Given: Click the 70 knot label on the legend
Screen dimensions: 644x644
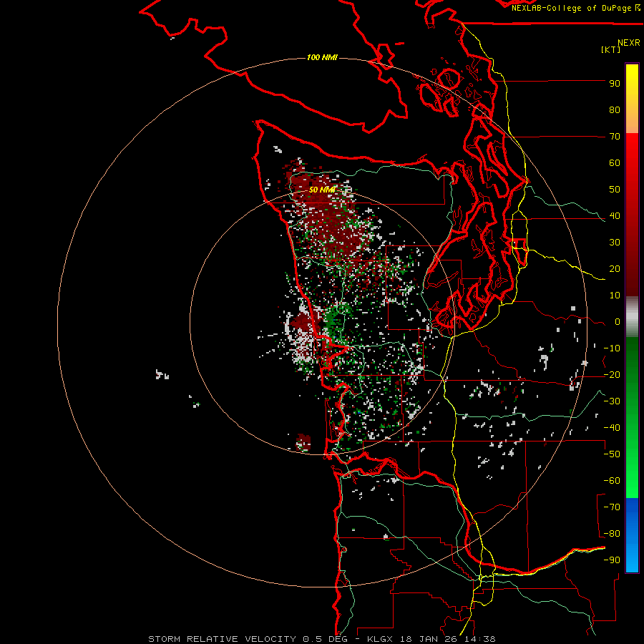Looking at the screenshot, I should (615, 137).
